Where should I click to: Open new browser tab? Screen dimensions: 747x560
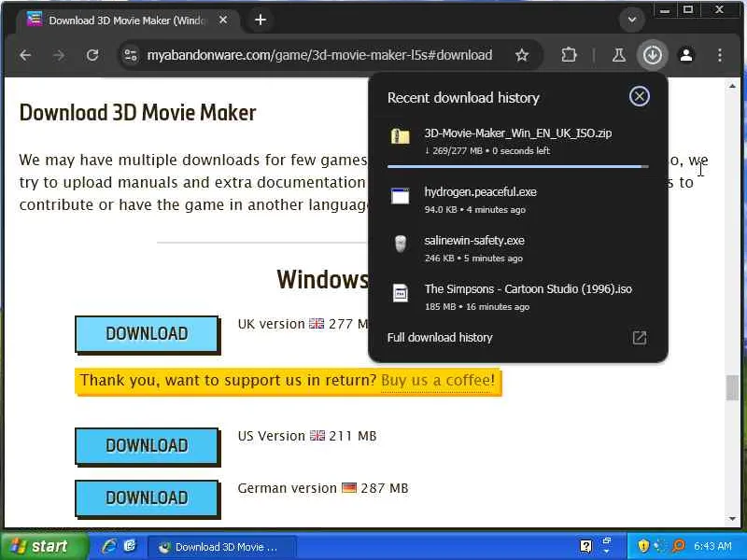[x=261, y=20]
